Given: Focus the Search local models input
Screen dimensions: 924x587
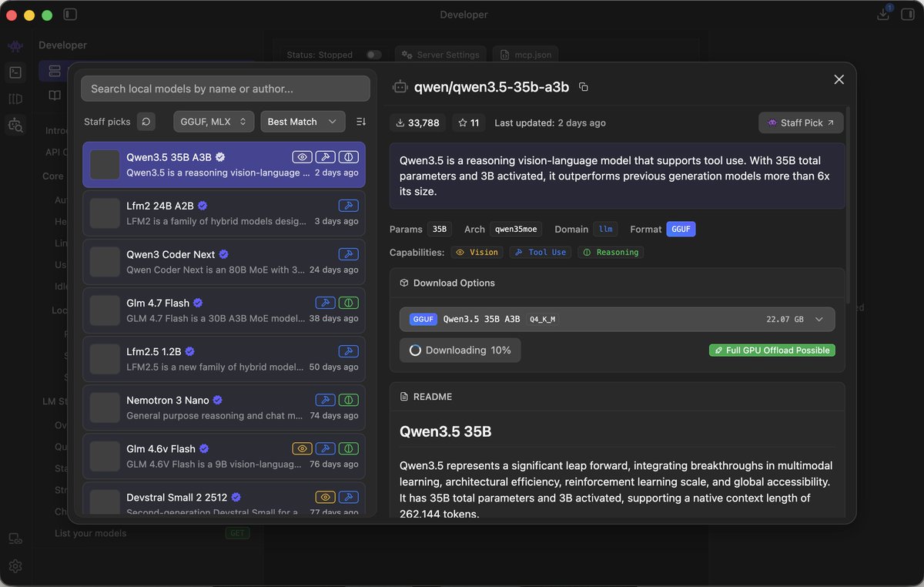Looking at the screenshot, I should point(226,89).
